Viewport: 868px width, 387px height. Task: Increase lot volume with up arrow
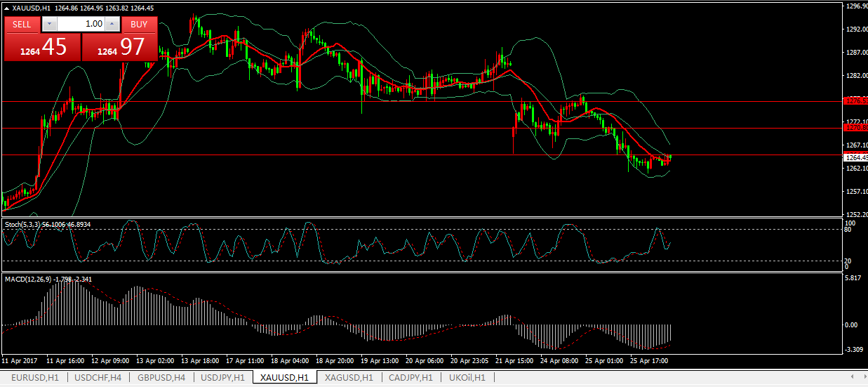(x=112, y=24)
